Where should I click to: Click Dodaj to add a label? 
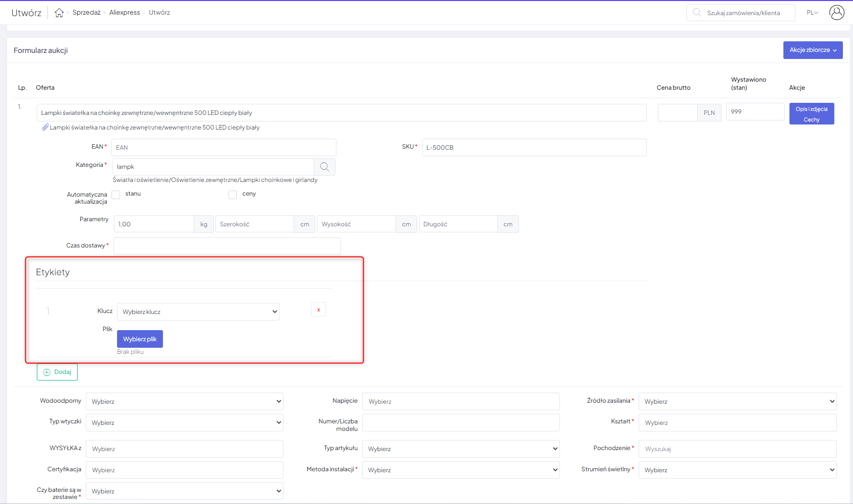(x=57, y=372)
